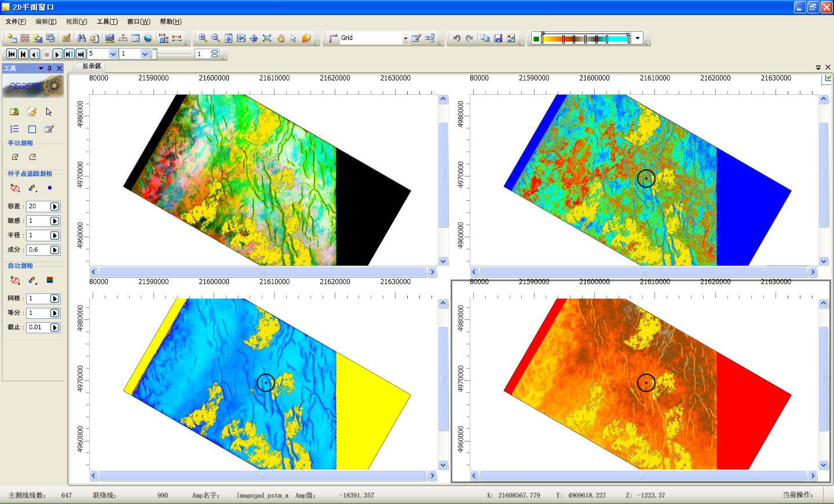Open the 工具 panel header dropdown arrow
The image size is (834, 504).
(41, 68)
